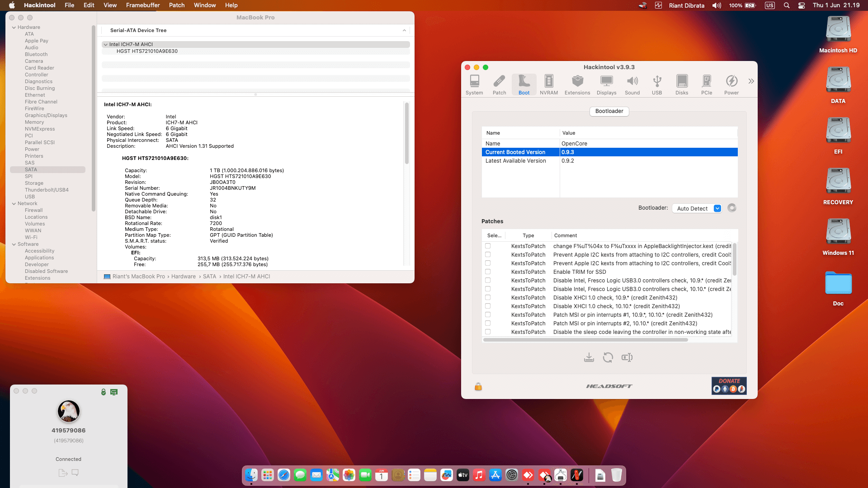
Task: Open the Extensions panel in Hackintool
Action: [577, 84]
